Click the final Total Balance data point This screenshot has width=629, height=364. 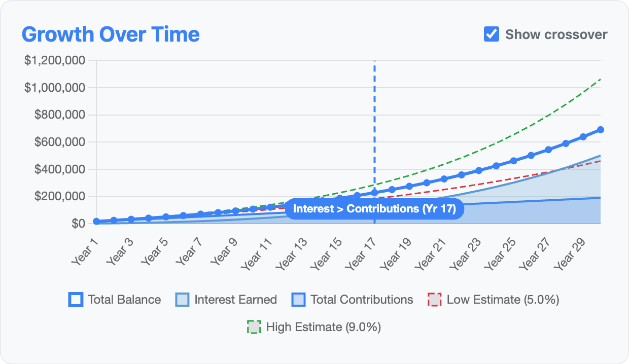click(600, 129)
